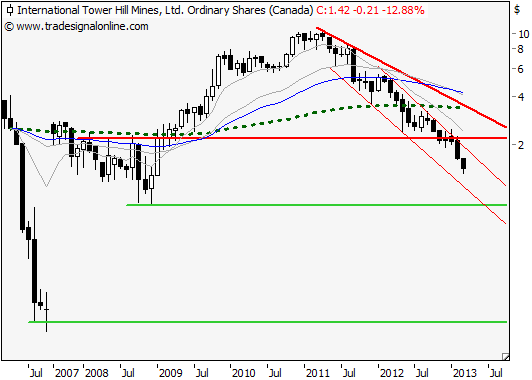The width and height of the screenshot is (532, 380).
Task: Select the horizontal red resistance line
Action: (292, 138)
